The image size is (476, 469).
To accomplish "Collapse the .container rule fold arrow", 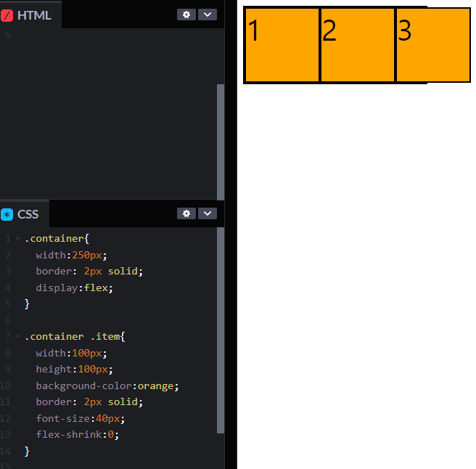I will pos(17,239).
